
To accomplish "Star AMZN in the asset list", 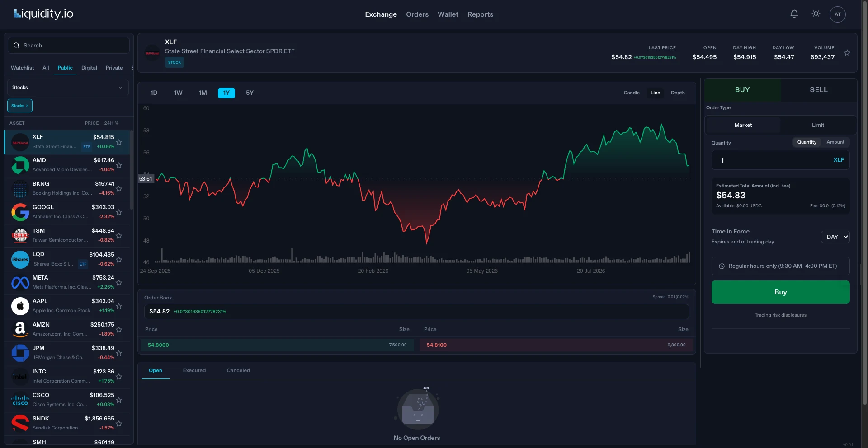I will tap(119, 330).
